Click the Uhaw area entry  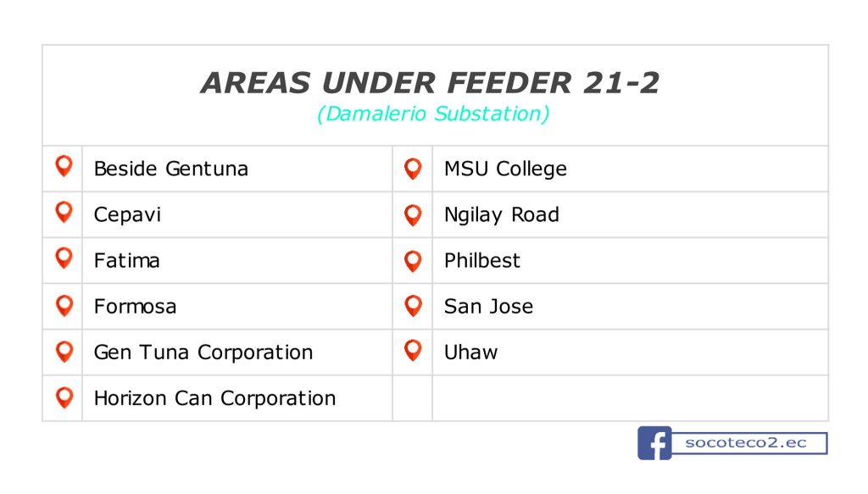point(471,352)
